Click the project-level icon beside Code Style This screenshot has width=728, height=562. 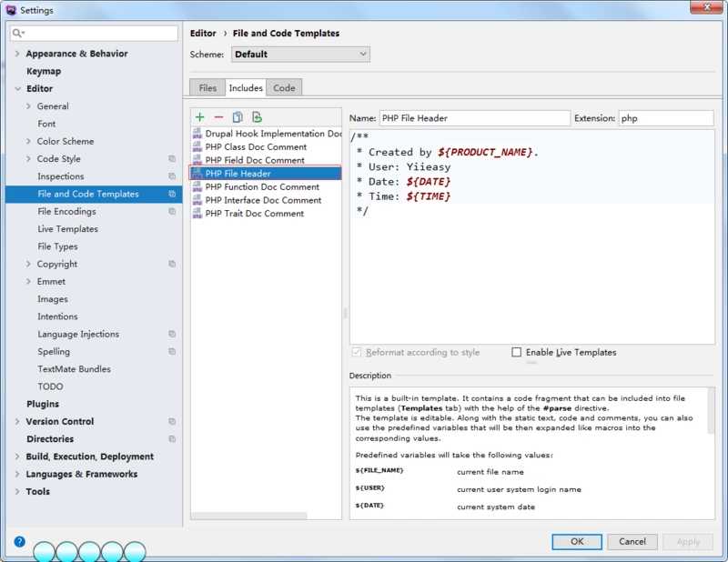172,159
